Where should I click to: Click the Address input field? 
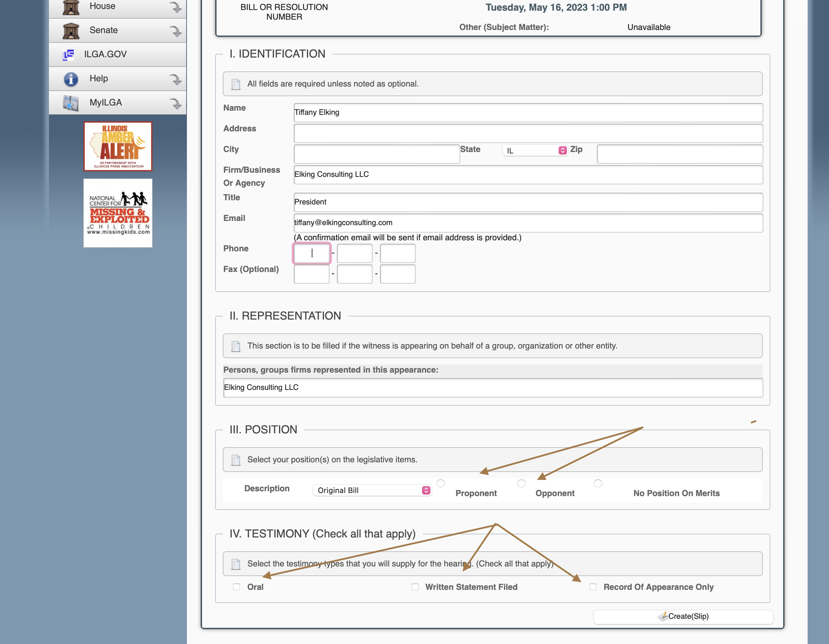[x=528, y=133]
